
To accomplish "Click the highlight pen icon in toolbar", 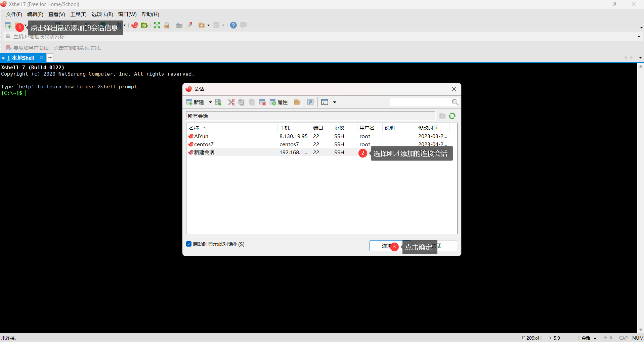I will 189,25.
